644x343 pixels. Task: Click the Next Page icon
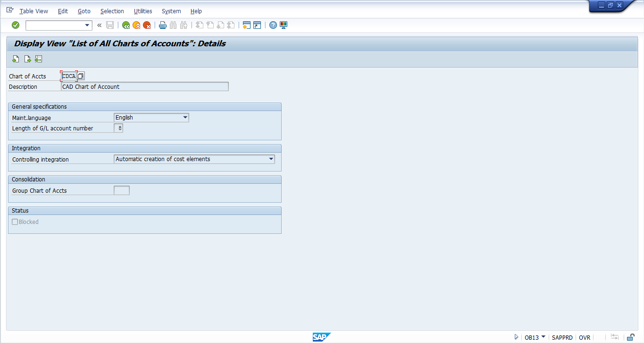point(220,25)
